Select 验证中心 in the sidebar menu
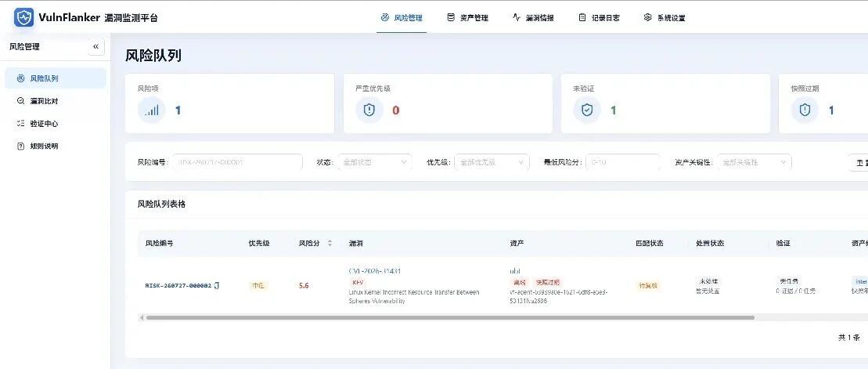This screenshot has width=868, height=369. pos(56,124)
